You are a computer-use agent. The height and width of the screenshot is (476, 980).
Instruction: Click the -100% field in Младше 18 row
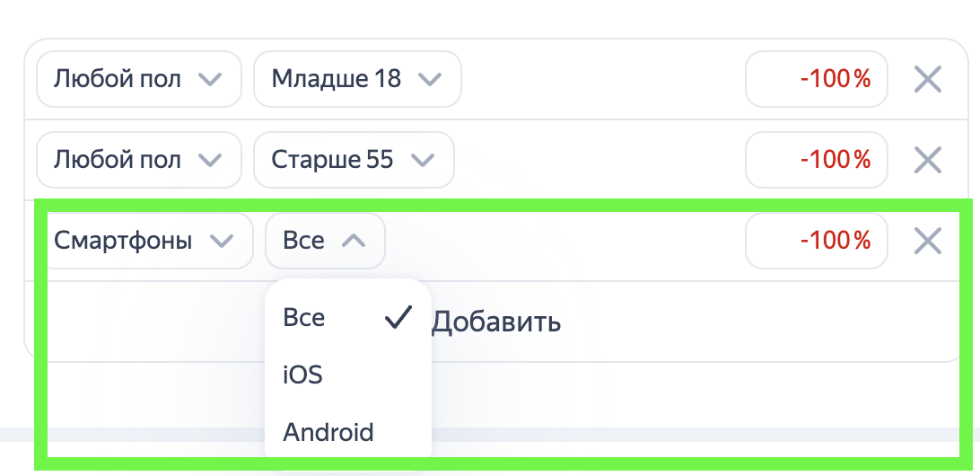pyautogui.click(x=817, y=79)
